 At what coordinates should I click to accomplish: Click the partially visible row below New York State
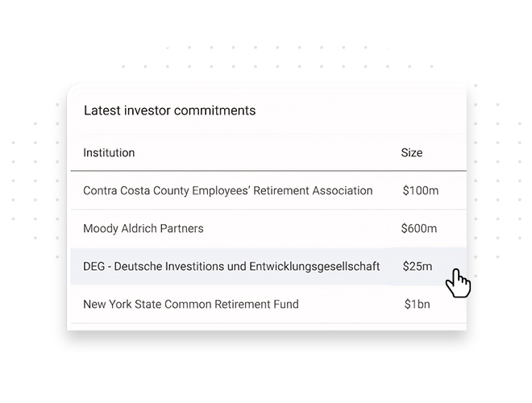point(268,326)
